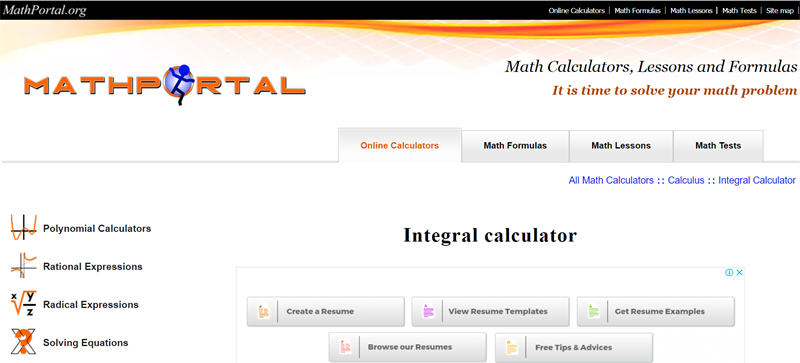Click the View Resume Templates purple icon
Image resolution: width=800 pixels, height=363 pixels.
pyautogui.click(x=428, y=311)
